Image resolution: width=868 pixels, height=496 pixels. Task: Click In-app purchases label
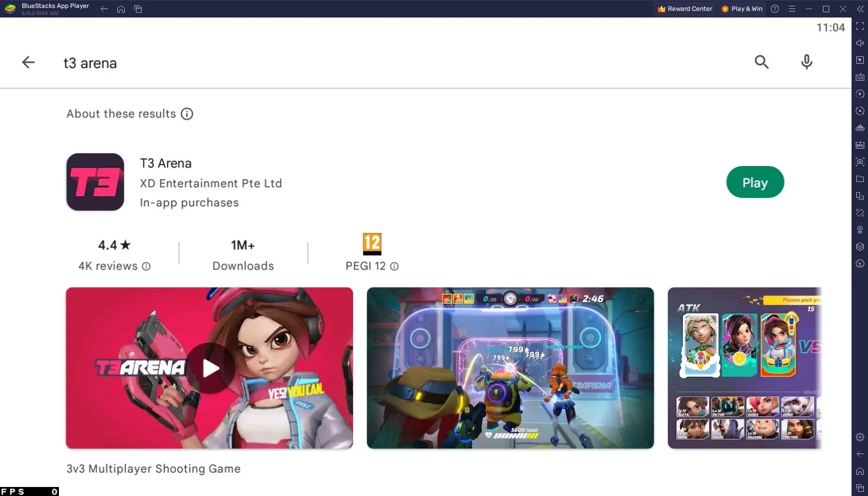pyautogui.click(x=189, y=203)
